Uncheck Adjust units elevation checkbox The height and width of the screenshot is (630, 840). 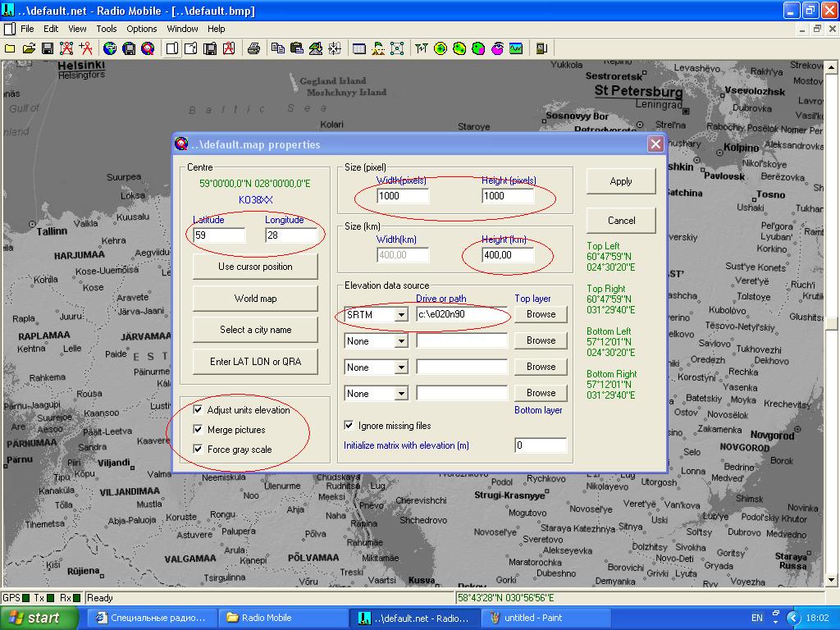pos(198,410)
